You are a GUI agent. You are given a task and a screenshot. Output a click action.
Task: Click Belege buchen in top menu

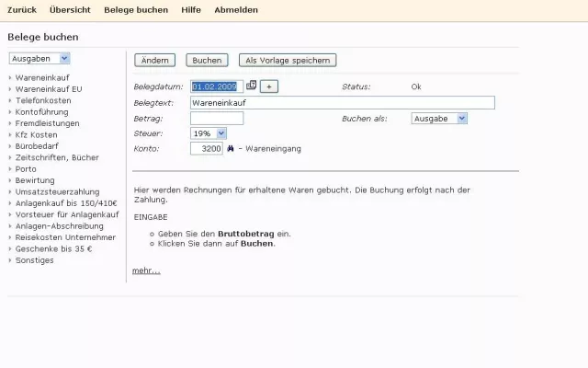136,10
